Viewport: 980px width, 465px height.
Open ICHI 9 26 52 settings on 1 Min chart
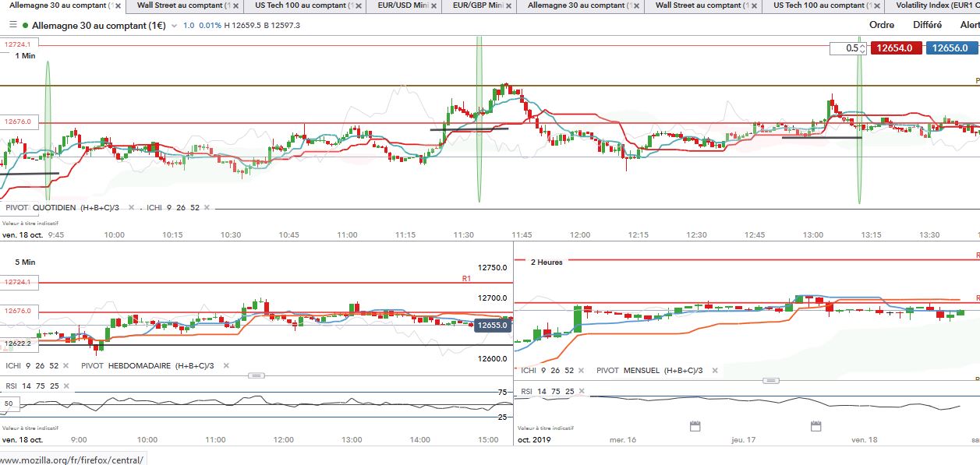[172, 208]
